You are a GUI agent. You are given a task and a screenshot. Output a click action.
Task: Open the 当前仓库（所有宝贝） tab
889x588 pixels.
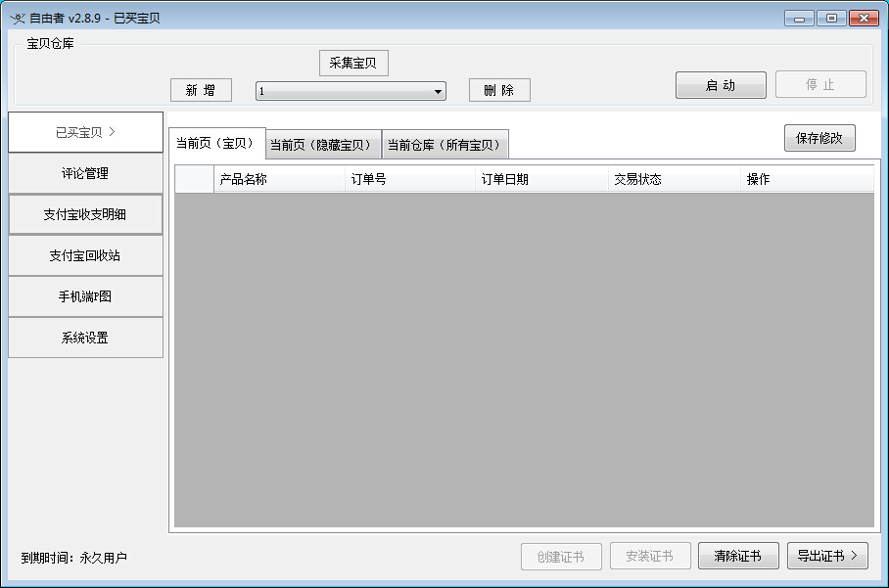coord(445,143)
